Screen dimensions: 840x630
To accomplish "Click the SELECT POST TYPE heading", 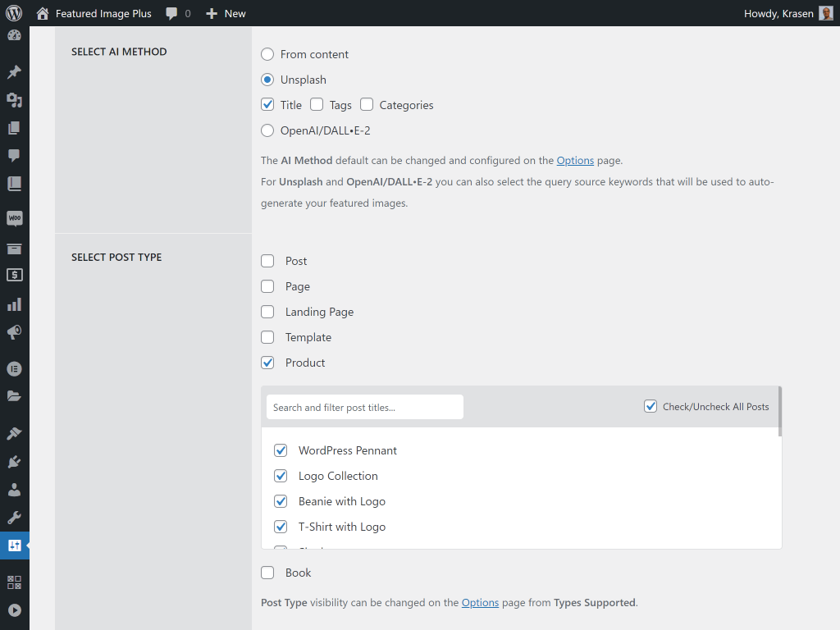I will click(x=116, y=257).
